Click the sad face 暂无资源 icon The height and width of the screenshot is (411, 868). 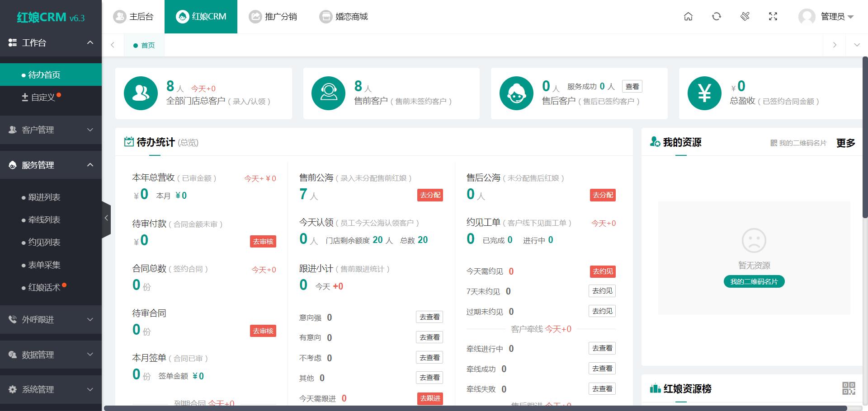754,240
